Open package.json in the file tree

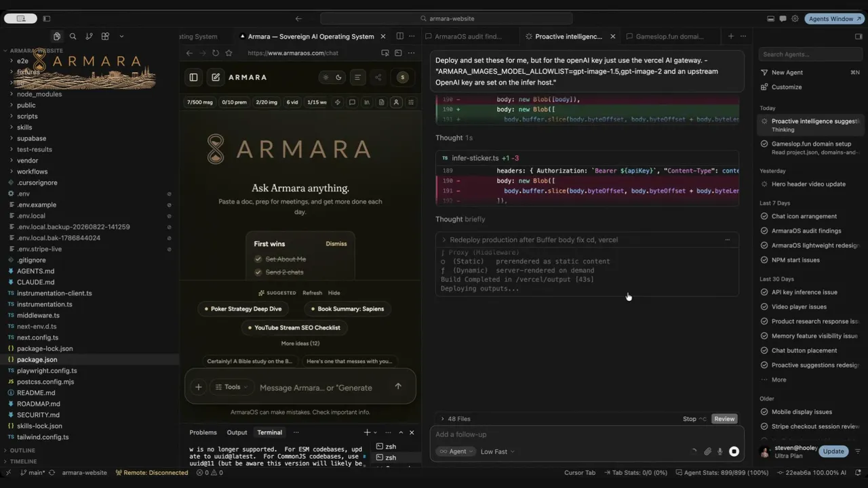(90, 359)
